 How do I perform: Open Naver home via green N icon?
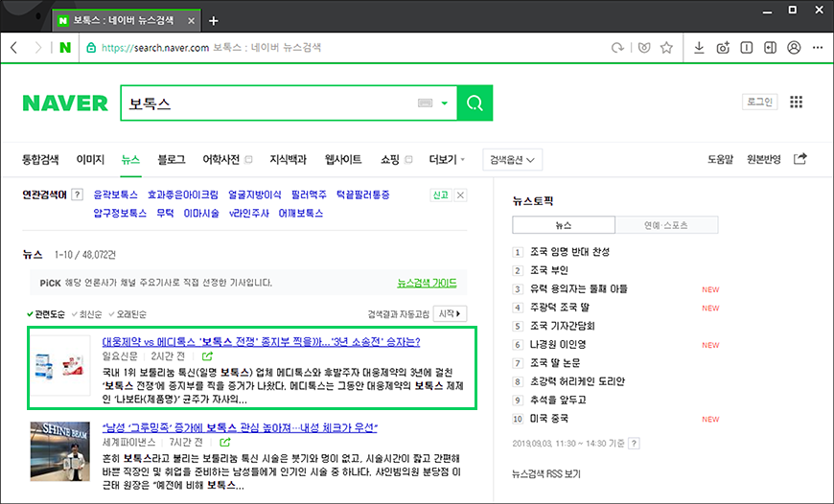click(65, 48)
